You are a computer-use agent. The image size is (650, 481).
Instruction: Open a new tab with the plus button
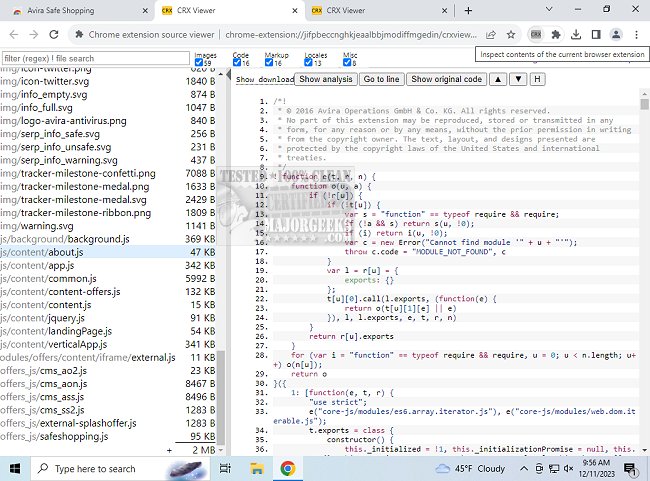[x=468, y=11]
